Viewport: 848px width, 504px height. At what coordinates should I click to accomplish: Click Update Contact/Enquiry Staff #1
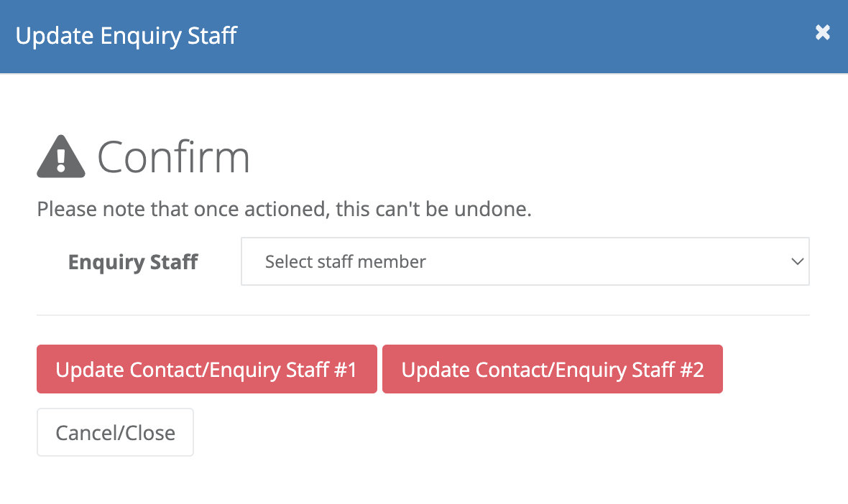coord(206,369)
